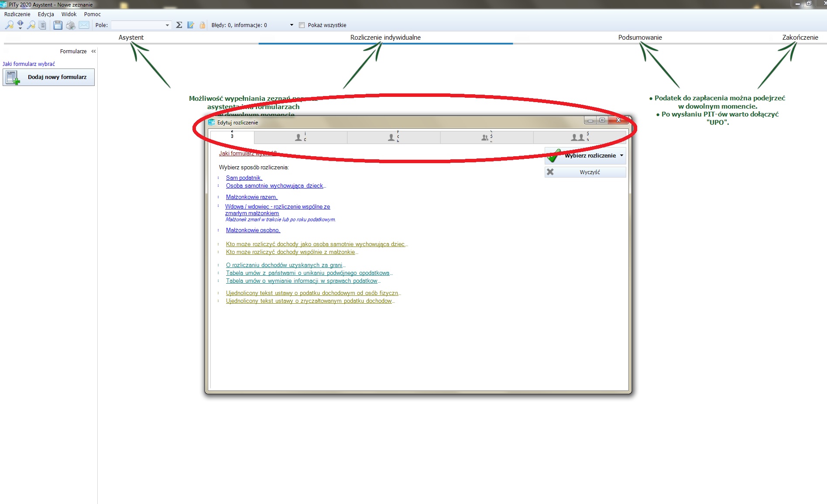
Task: Click the first magnifier icon in toolbar
Action: [9, 25]
